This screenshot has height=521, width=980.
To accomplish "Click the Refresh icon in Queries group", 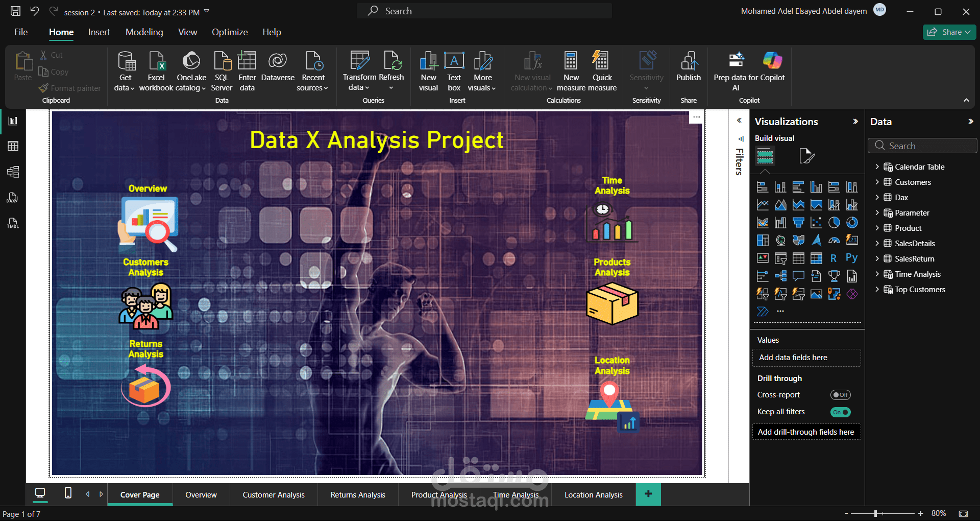I will (x=391, y=61).
